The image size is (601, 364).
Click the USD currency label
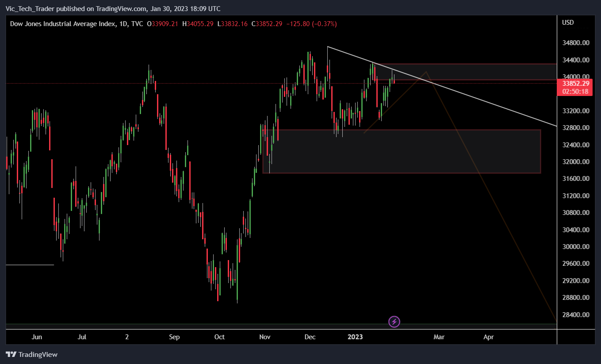coord(568,23)
